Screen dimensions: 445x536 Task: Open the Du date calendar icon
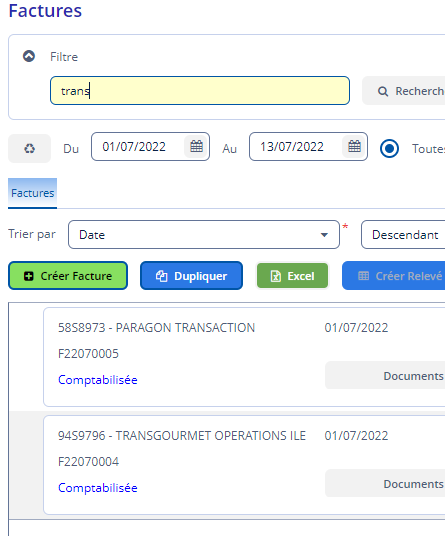tap(197, 146)
